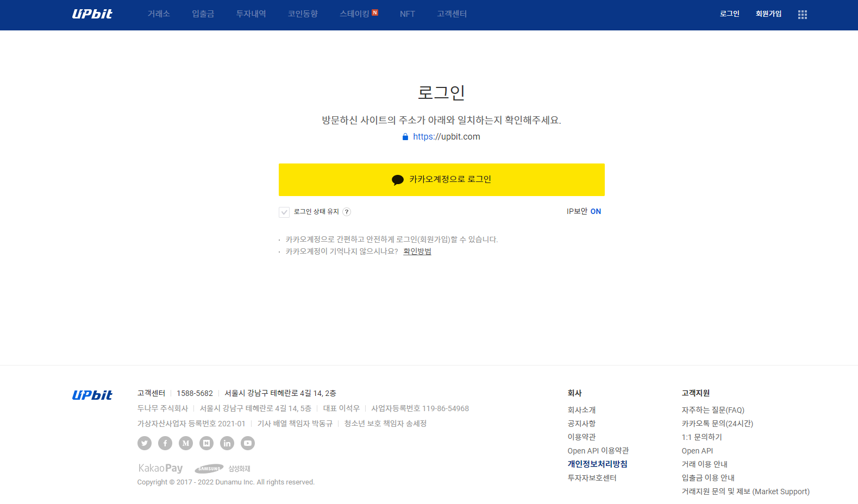The width and height of the screenshot is (858, 504).
Task: Open 입출금 이용 안내 link
Action: click(x=708, y=478)
